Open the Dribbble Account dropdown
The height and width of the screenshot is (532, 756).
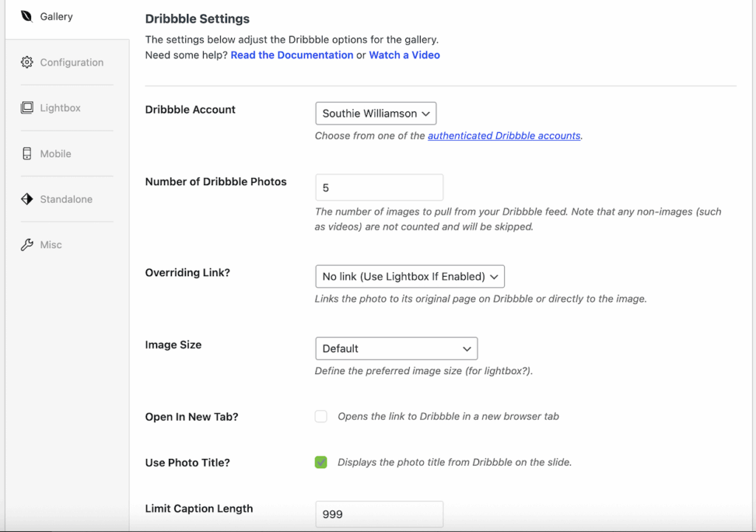376,114
